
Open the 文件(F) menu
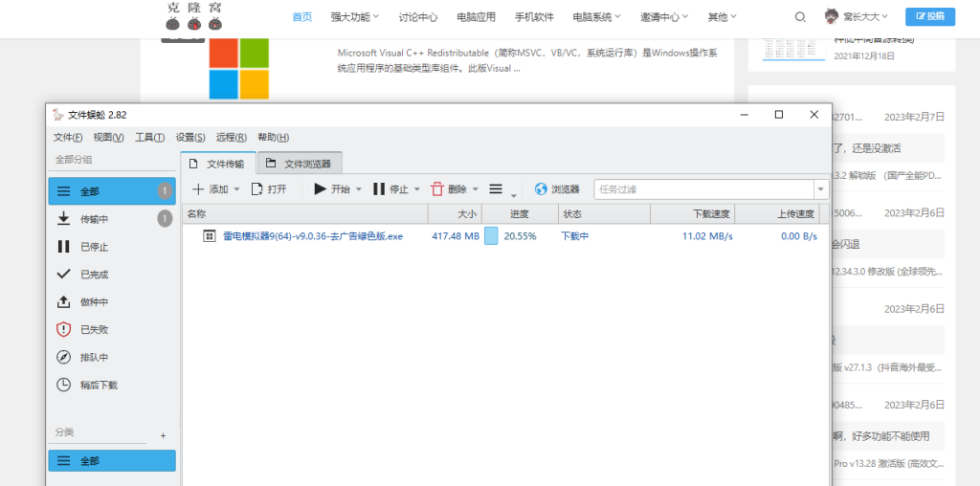point(68,138)
